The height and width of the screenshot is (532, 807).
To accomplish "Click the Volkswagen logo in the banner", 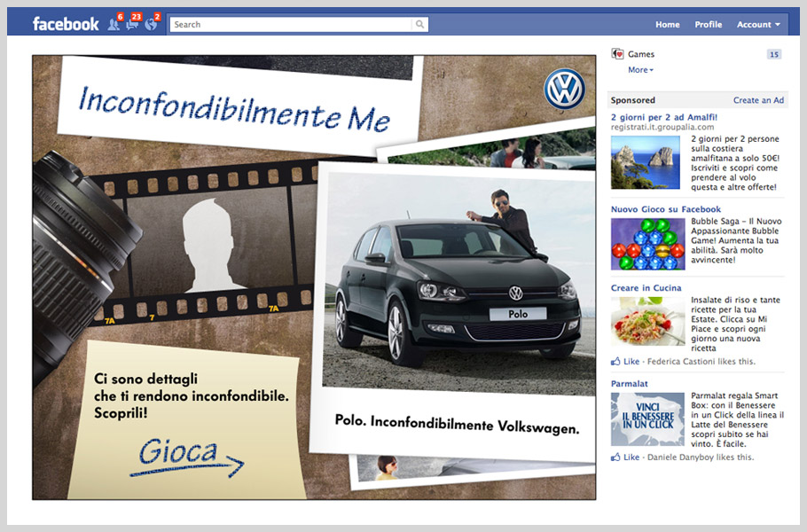I will point(565,89).
